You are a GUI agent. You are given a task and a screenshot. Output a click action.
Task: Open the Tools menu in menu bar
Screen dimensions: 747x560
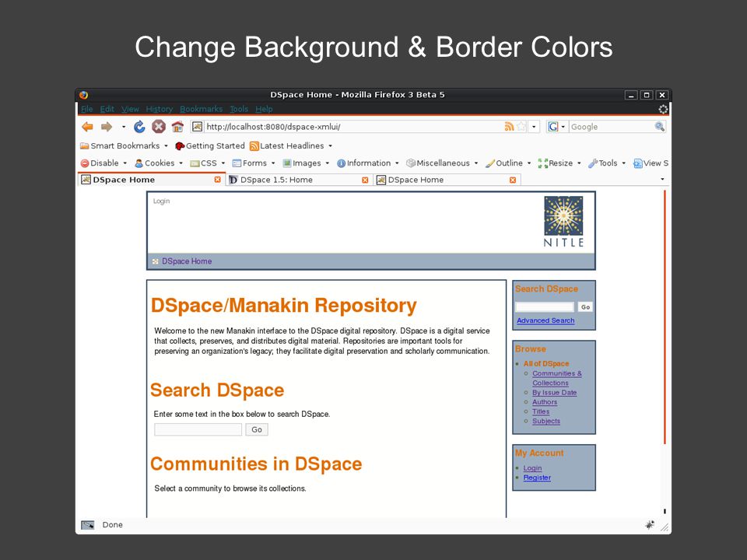click(x=239, y=109)
